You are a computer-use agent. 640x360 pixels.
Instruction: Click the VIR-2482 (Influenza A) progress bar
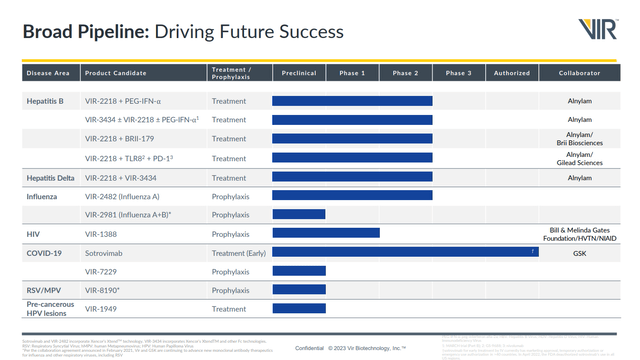(352, 195)
